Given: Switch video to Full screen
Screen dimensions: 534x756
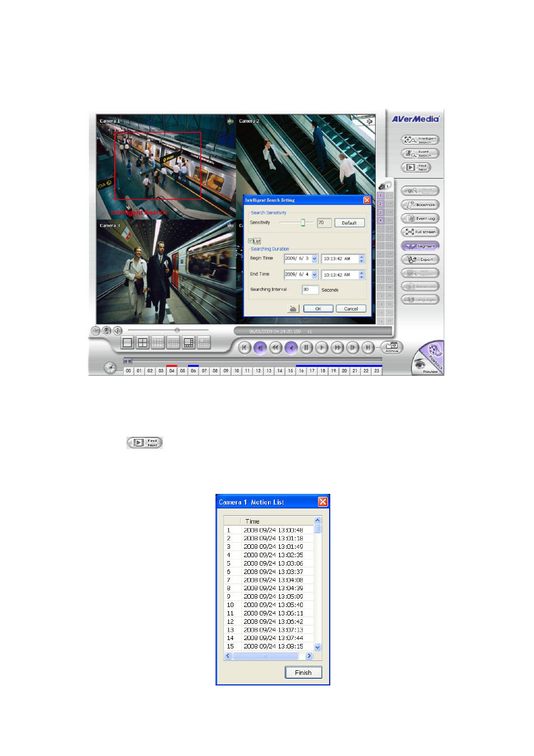Looking at the screenshot, I should pyautogui.click(x=420, y=232).
